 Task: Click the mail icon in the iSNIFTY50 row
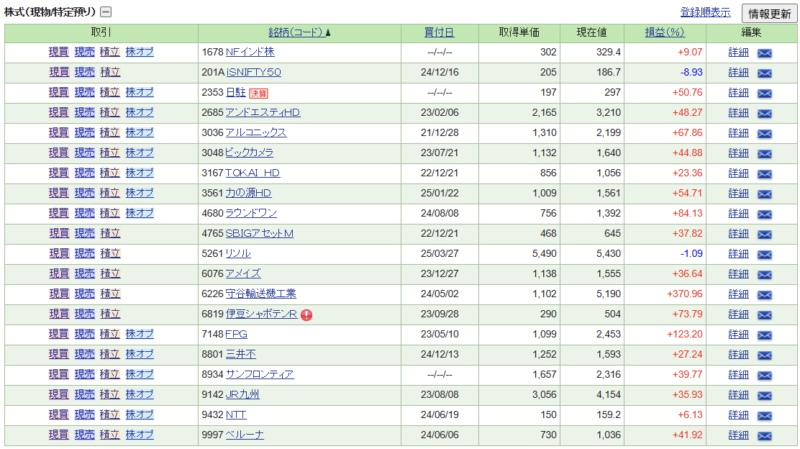click(x=764, y=73)
